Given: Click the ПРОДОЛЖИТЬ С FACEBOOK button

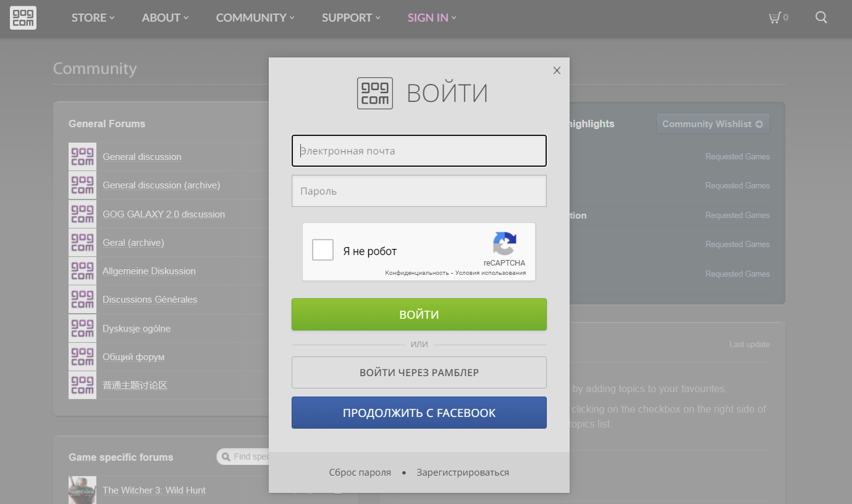Looking at the screenshot, I should pos(419,413).
